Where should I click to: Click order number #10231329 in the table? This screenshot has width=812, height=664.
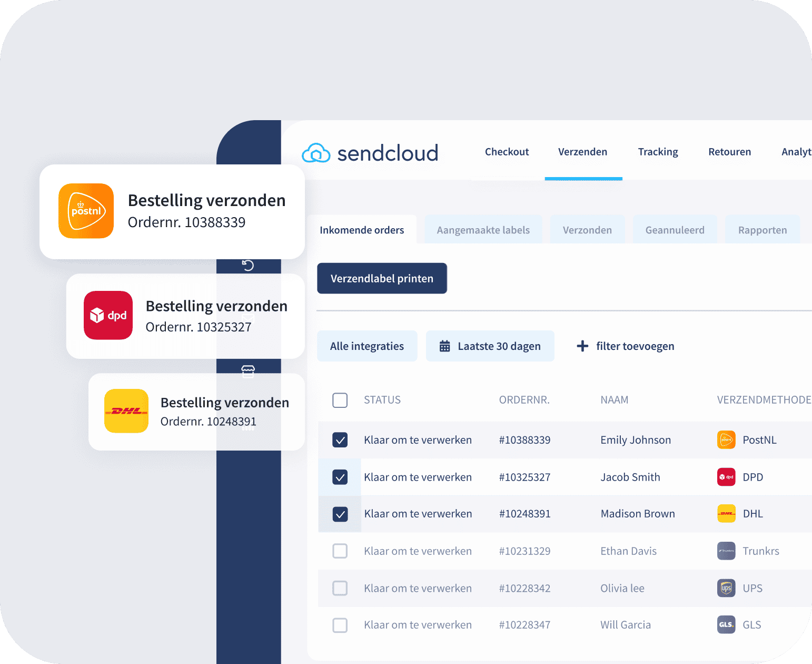(524, 551)
